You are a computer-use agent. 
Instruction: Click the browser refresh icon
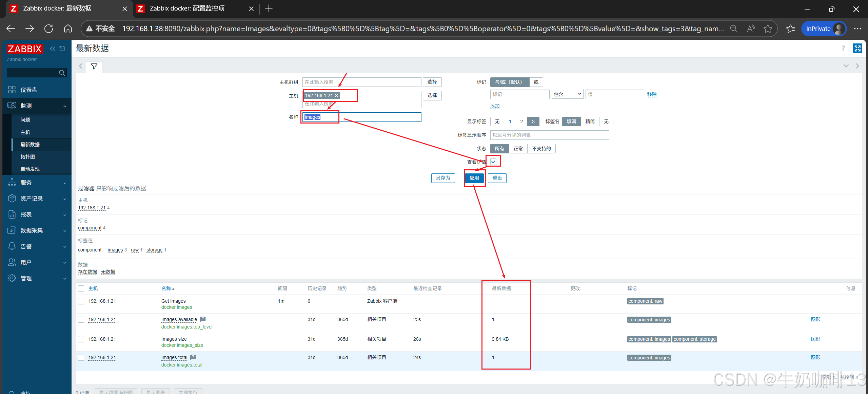(x=49, y=29)
